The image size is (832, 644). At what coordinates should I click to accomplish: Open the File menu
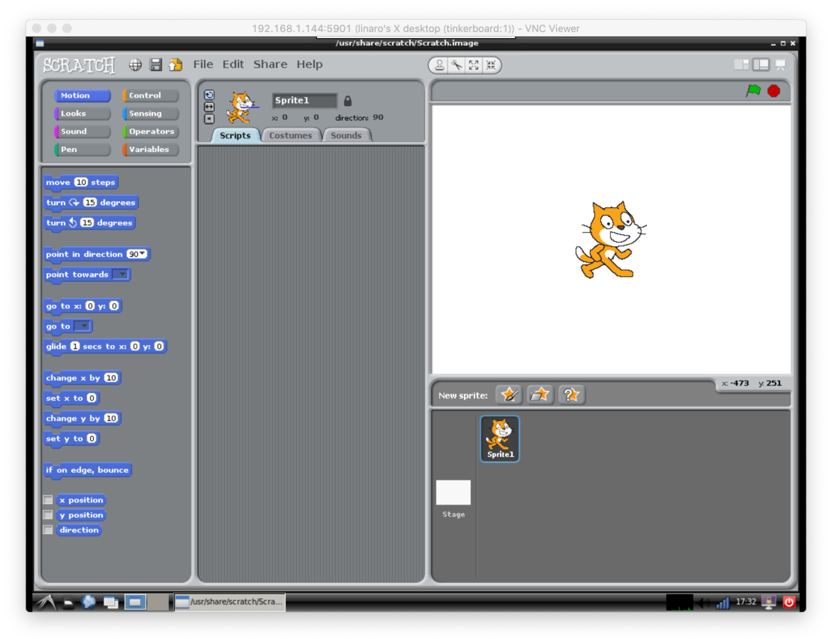click(x=203, y=64)
